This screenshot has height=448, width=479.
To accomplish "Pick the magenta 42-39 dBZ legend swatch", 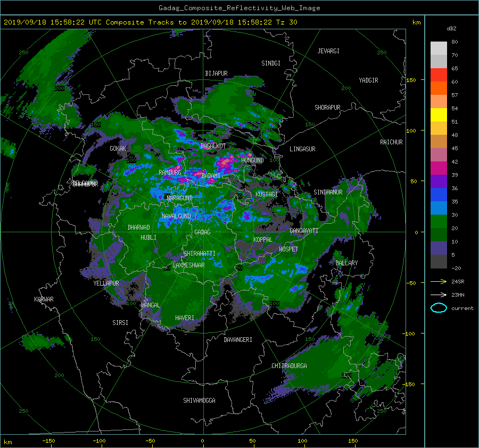I will (439, 168).
